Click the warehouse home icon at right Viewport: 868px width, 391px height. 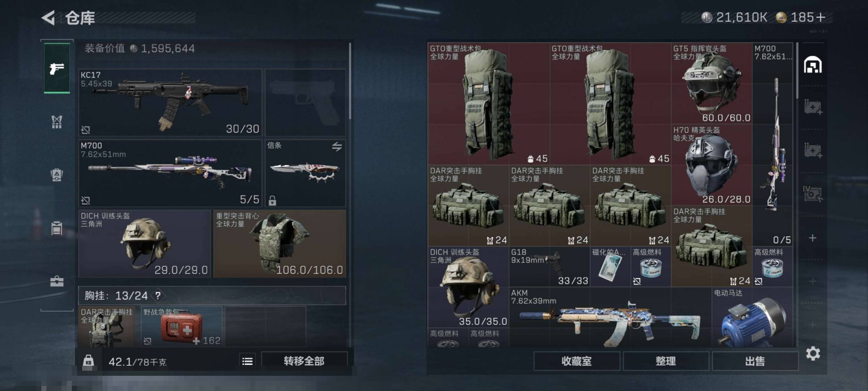pos(813,65)
